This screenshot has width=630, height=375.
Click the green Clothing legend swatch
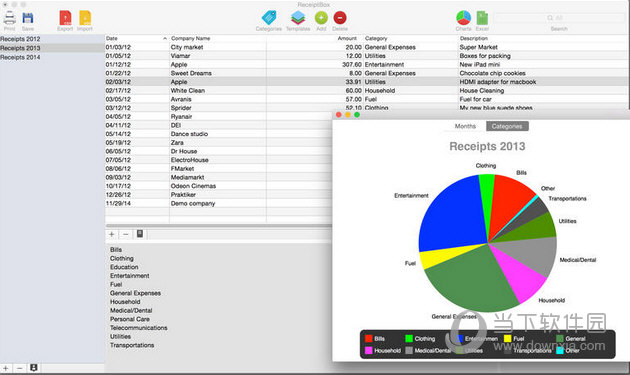pos(409,339)
